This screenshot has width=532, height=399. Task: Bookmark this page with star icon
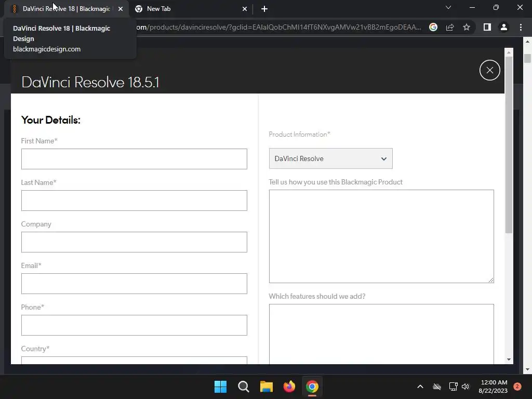click(467, 27)
